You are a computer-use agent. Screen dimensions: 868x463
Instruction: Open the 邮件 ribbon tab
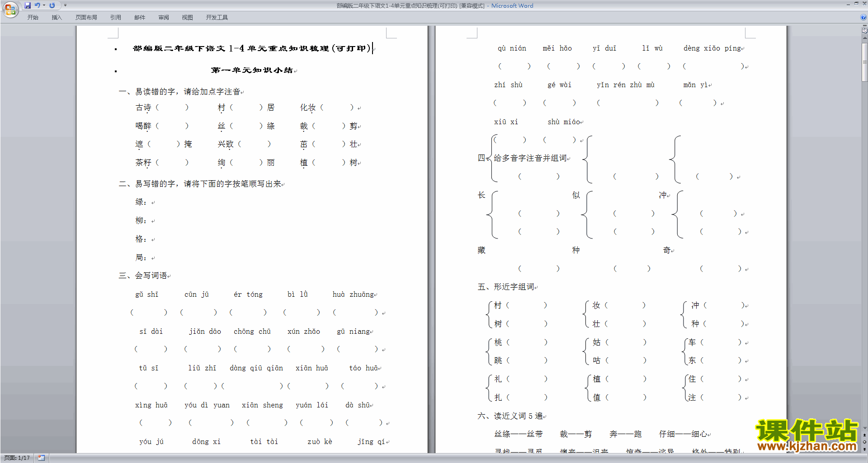(x=140, y=18)
